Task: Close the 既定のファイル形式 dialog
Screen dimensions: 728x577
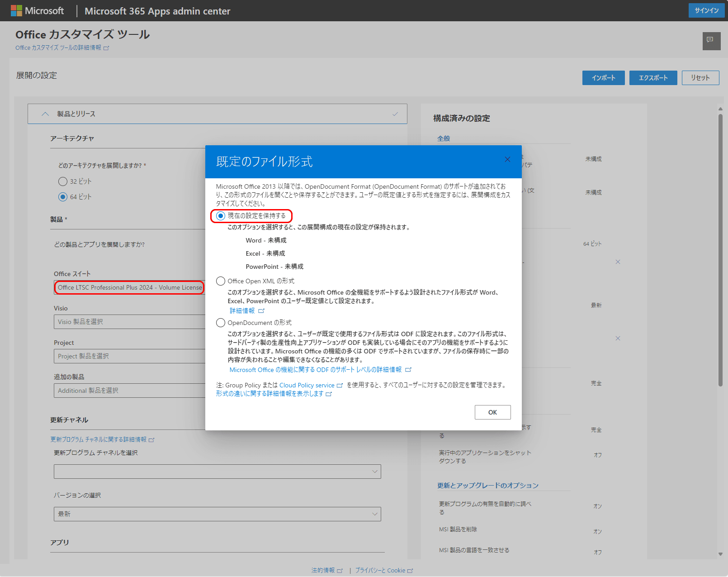Action: click(x=507, y=159)
